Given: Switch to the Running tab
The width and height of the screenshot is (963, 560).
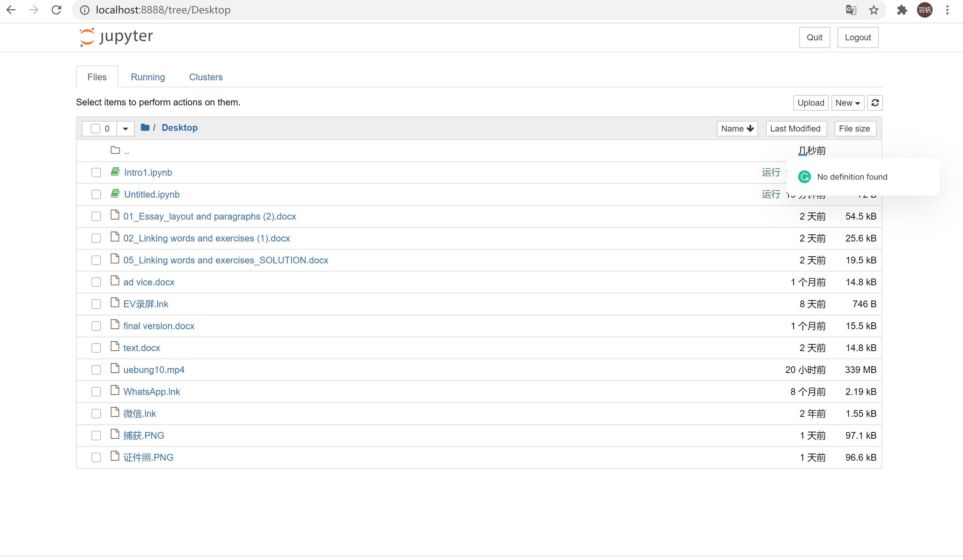Looking at the screenshot, I should click(x=147, y=77).
